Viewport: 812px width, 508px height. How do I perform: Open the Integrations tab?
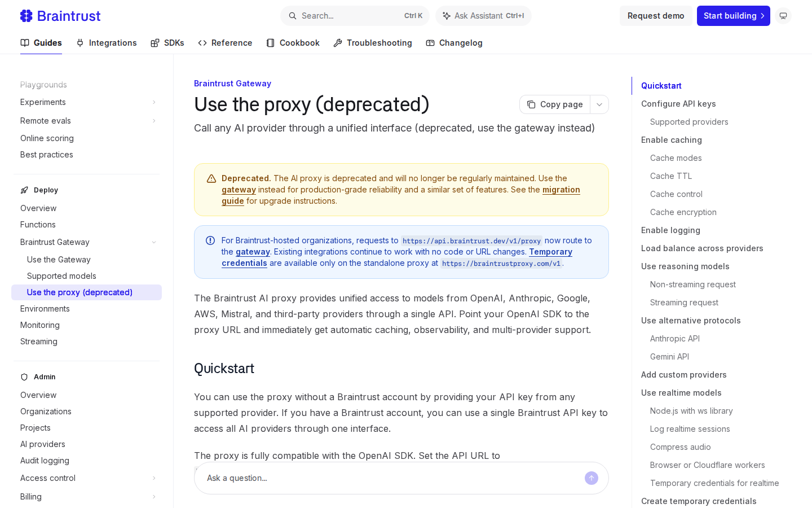point(106,43)
